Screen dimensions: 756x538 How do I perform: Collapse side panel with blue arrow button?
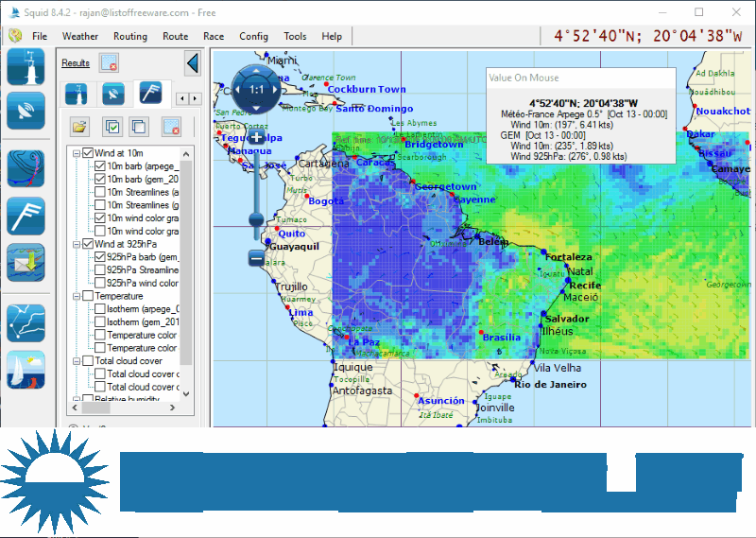pos(193,63)
